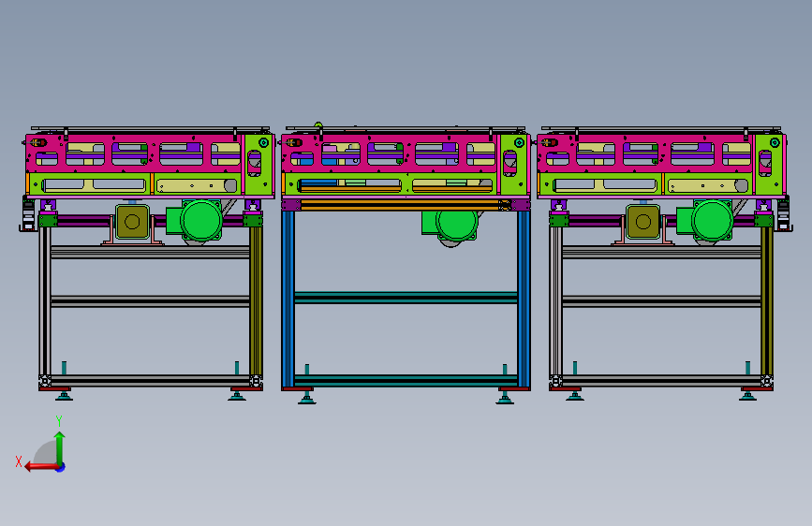Click the "Y" axis label
812x526 pixels.
click(59, 421)
